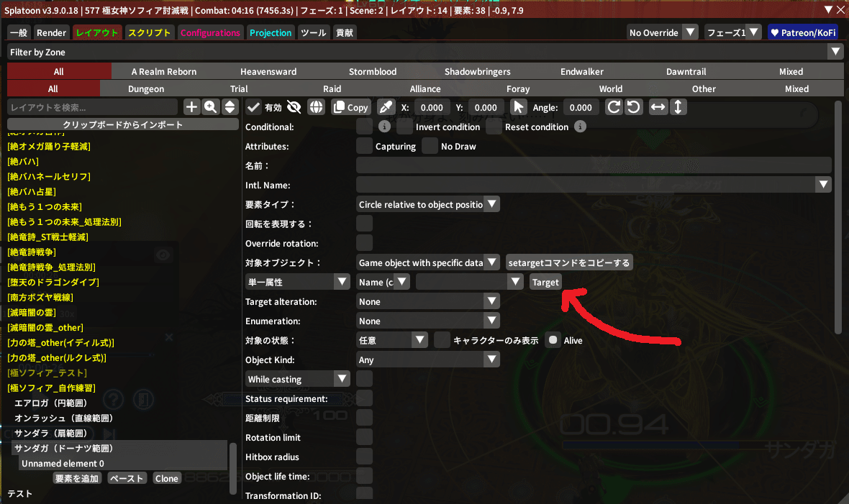849x504 pixels.
Task: Switch to the 一般 tab
Action: click(19, 32)
